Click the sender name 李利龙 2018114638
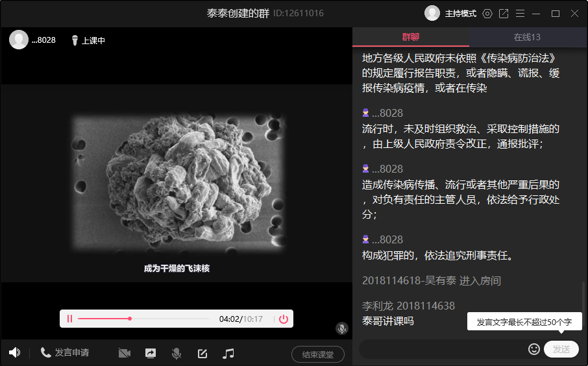 [x=408, y=306]
